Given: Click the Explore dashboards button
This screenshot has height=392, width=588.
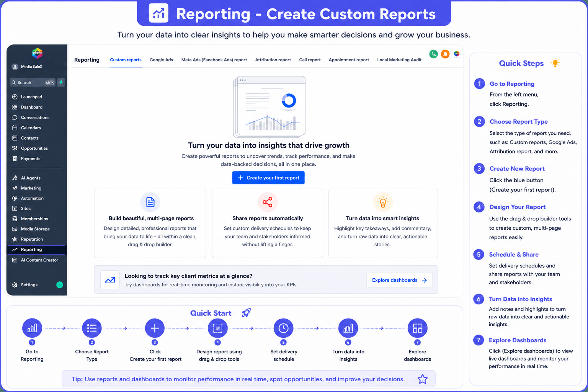Looking at the screenshot, I should point(399,280).
